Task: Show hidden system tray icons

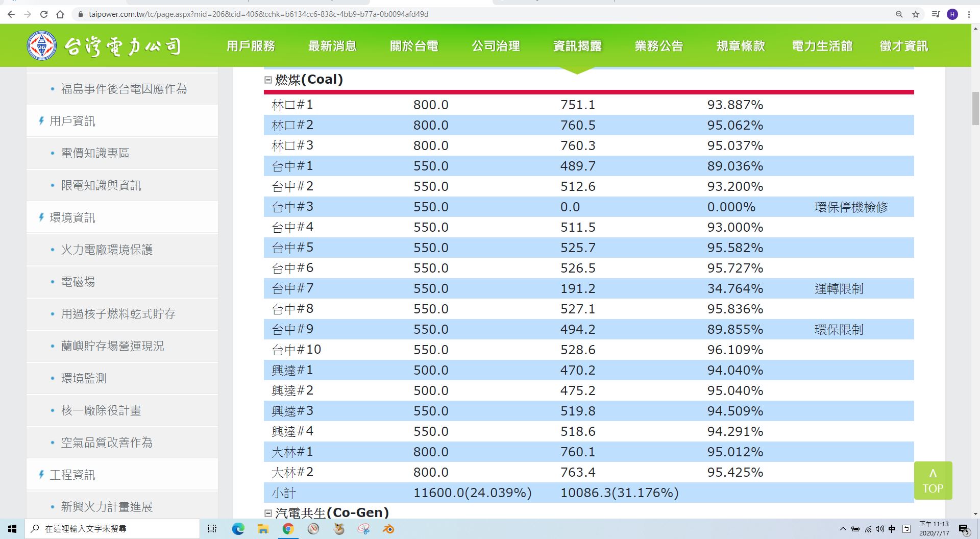Action: pos(843,529)
